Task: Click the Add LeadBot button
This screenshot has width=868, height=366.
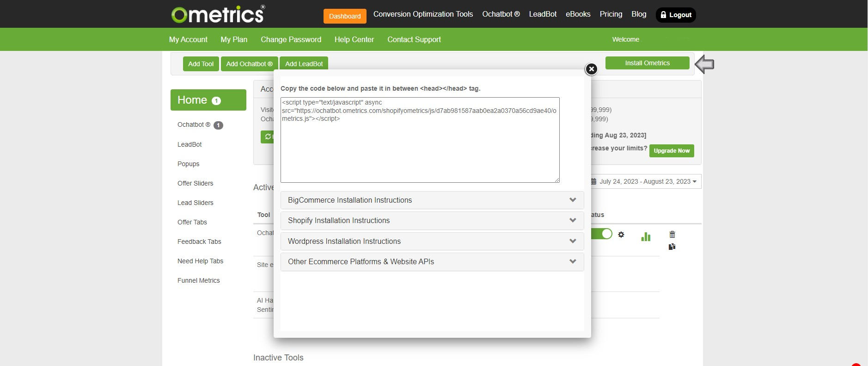Action: [x=304, y=63]
